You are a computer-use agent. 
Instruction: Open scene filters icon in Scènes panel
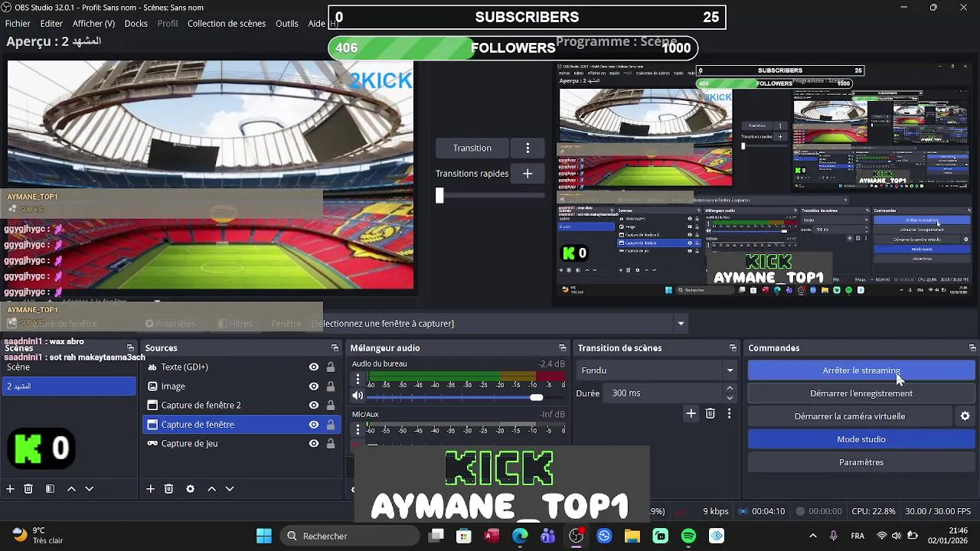click(50, 489)
